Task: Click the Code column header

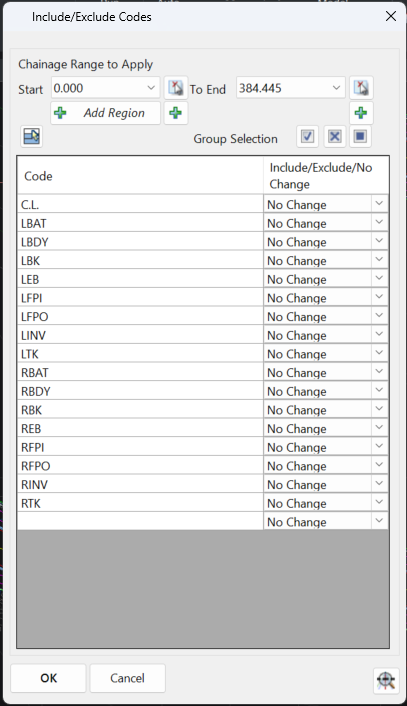Action: [x=140, y=176]
